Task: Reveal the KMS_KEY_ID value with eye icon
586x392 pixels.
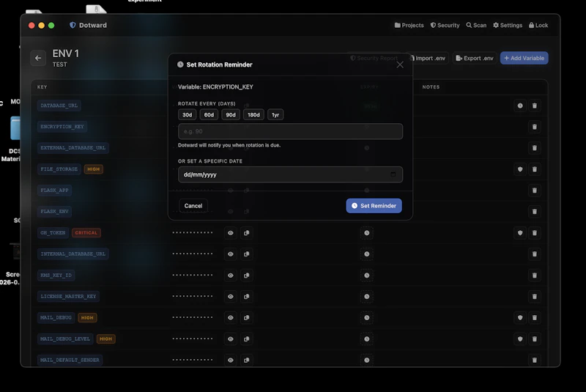Action: coord(231,275)
